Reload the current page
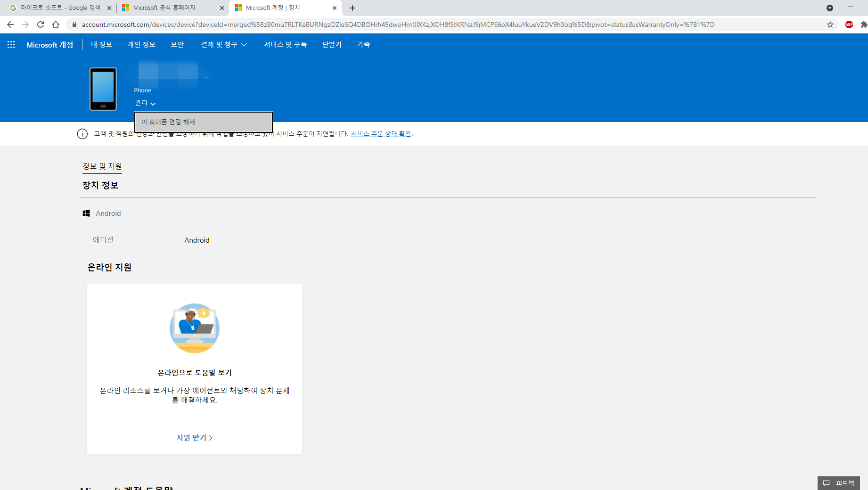The height and width of the screenshot is (490, 868). tap(41, 24)
